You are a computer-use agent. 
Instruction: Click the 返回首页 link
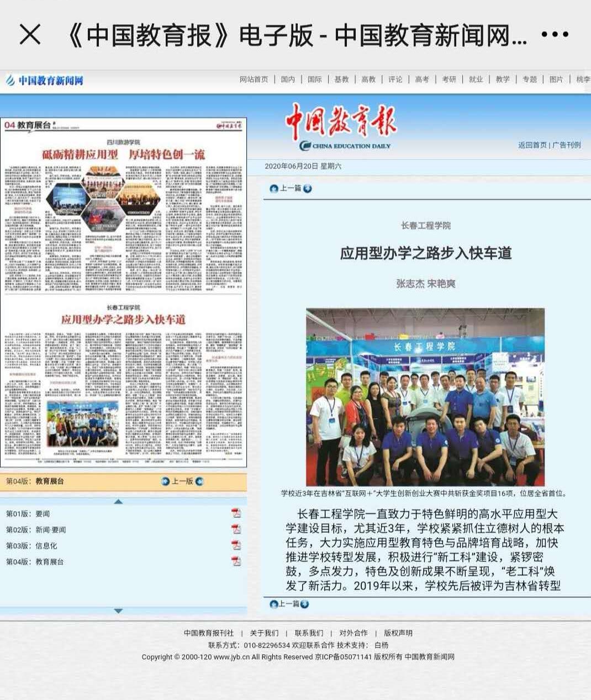pos(532,145)
